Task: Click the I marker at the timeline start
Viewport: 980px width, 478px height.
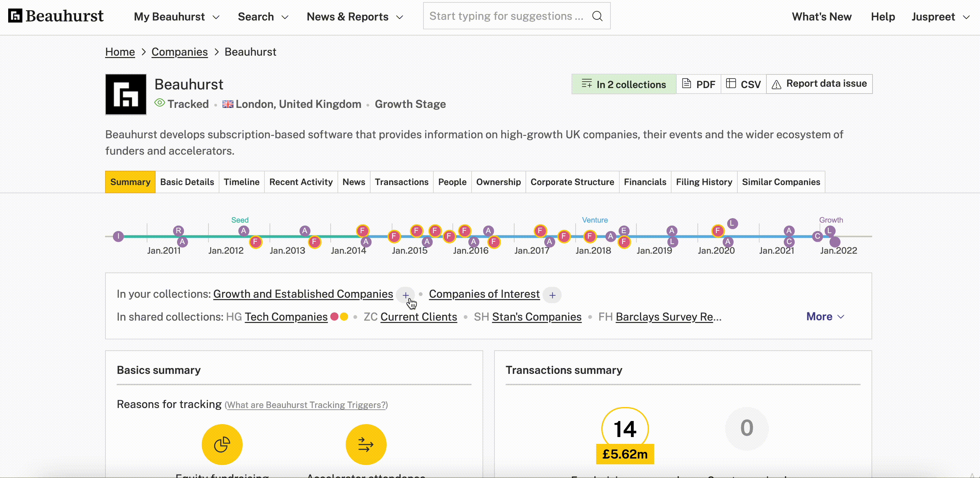Action: (x=118, y=236)
